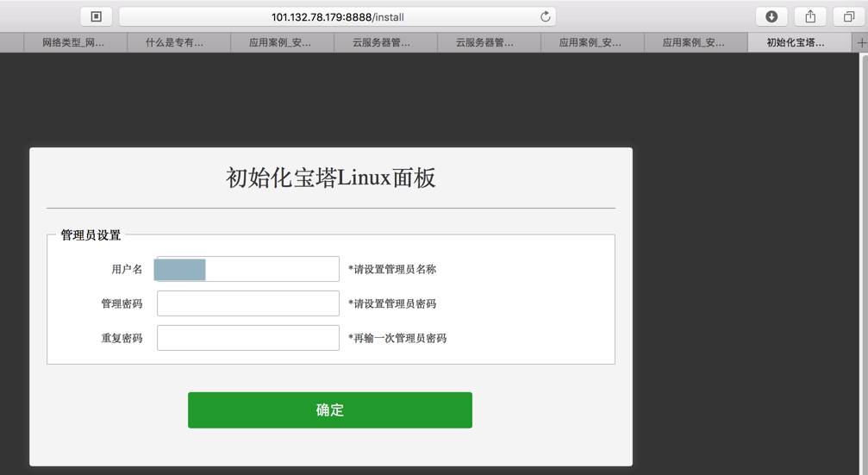This screenshot has height=475, width=868.
Task: Click the hint *再输一次管理员密码
Action: click(x=397, y=338)
